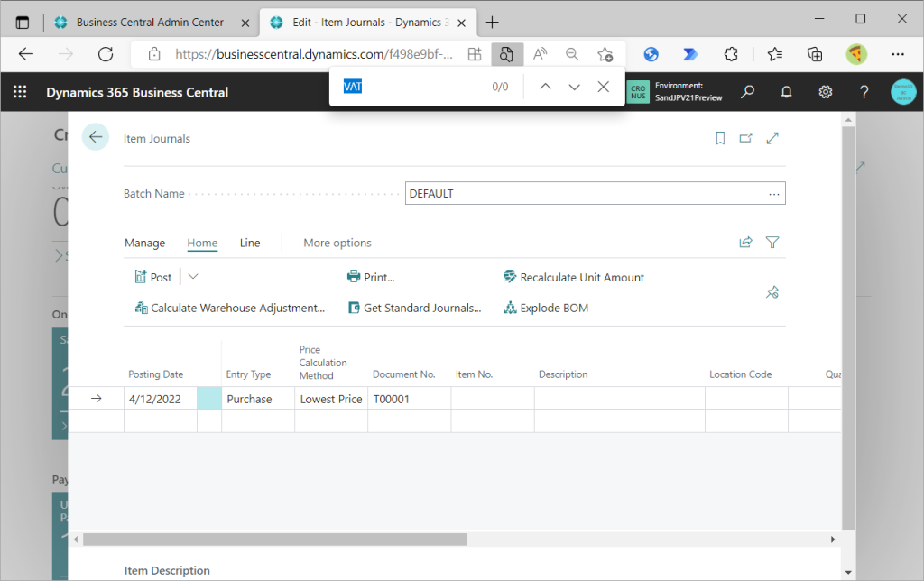
Task: Go to previous find result arrow
Action: coord(545,87)
